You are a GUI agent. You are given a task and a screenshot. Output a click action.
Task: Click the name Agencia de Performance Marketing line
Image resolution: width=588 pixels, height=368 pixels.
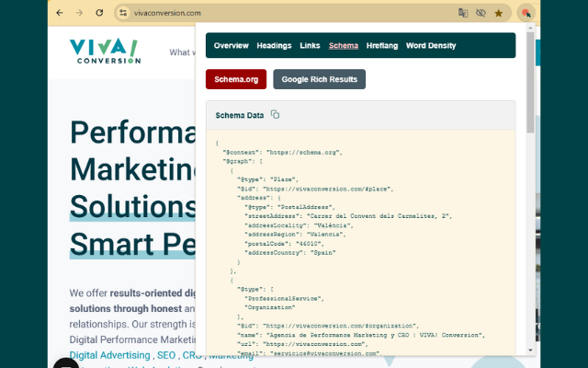(361, 335)
